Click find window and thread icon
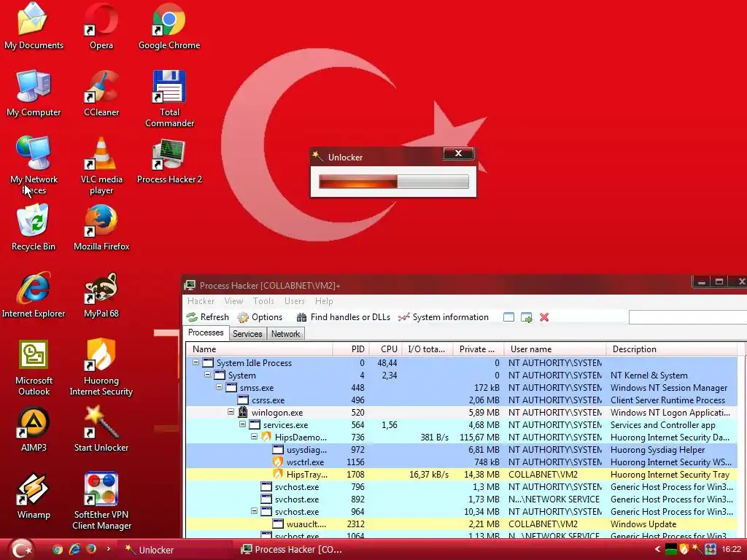747x560 pixels. coord(527,317)
